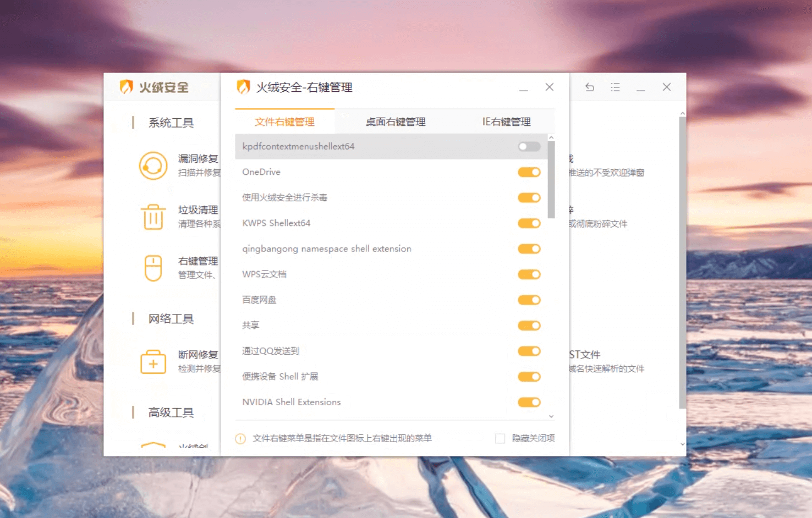Switch to the IE右键管理 tab
This screenshot has height=518, width=812.
tap(506, 122)
